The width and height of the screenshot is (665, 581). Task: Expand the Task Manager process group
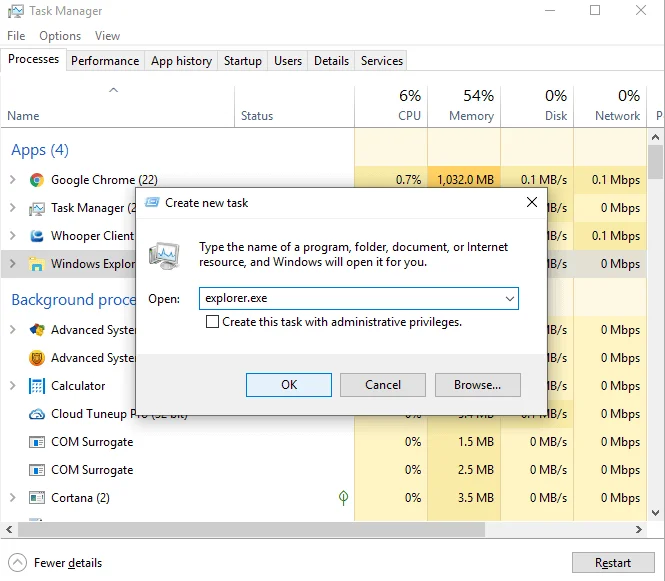13,208
